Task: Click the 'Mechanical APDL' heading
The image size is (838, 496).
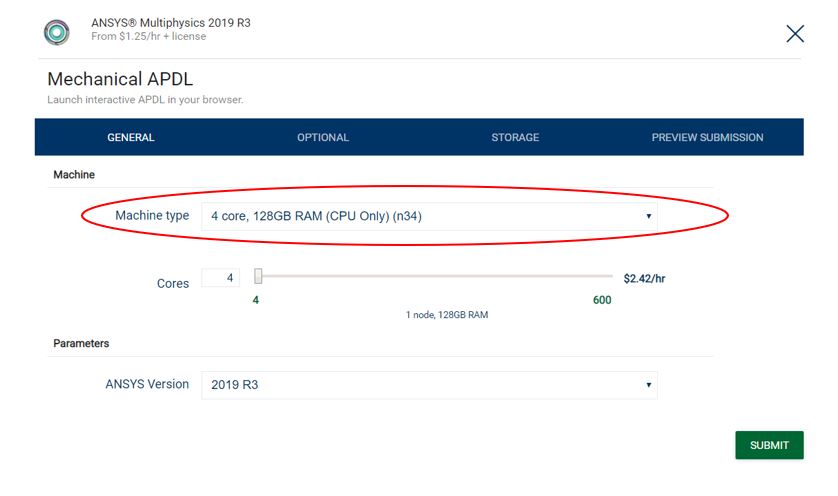Action: [x=120, y=79]
